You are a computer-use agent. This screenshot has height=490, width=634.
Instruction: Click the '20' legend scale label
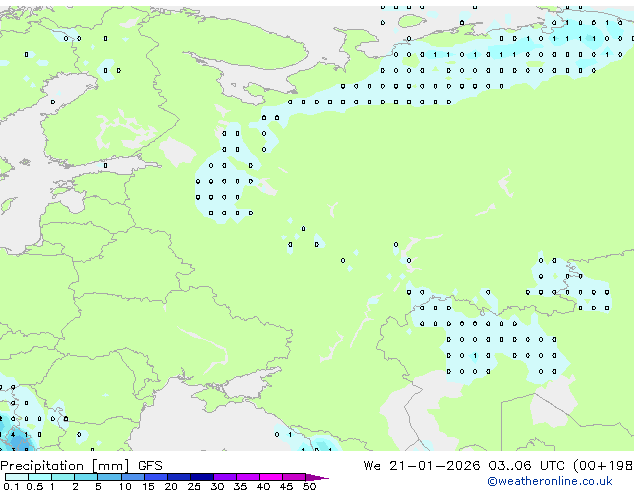(171, 486)
